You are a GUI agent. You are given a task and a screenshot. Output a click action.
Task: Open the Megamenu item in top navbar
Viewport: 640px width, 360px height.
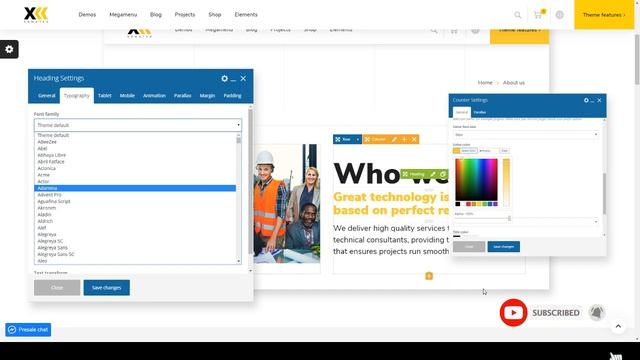click(123, 15)
